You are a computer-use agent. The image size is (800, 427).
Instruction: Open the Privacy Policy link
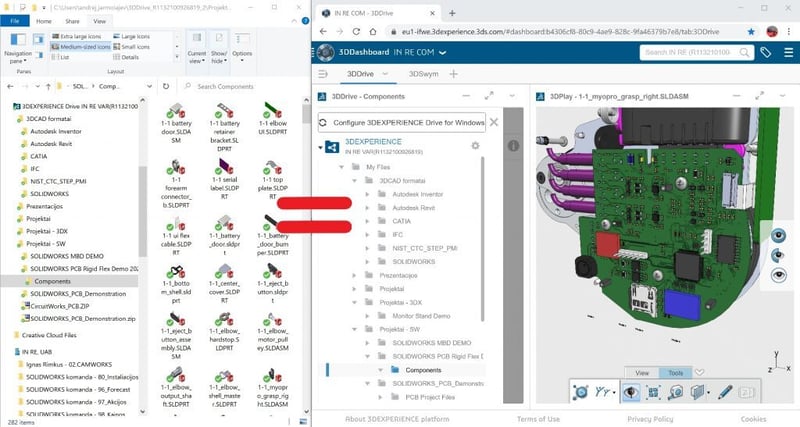[650, 419]
